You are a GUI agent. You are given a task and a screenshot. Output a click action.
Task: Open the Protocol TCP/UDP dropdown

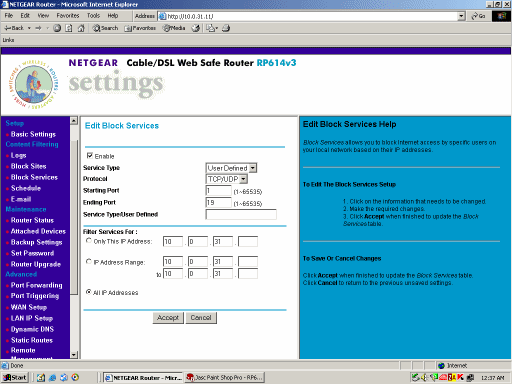tap(243, 179)
